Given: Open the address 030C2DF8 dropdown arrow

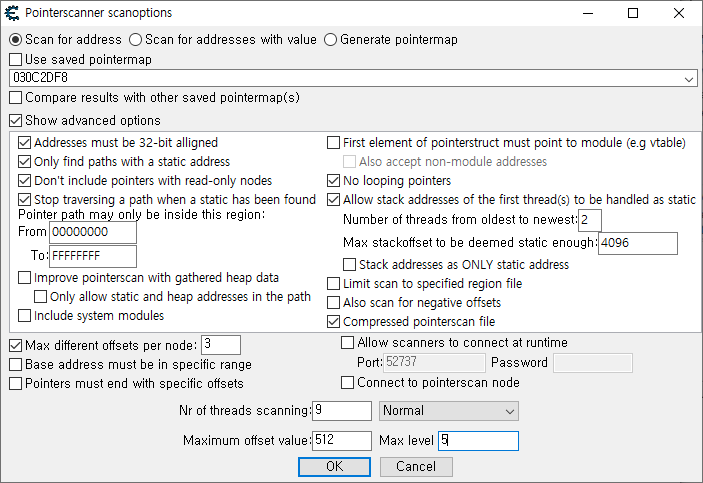Looking at the screenshot, I should coord(689,79).
